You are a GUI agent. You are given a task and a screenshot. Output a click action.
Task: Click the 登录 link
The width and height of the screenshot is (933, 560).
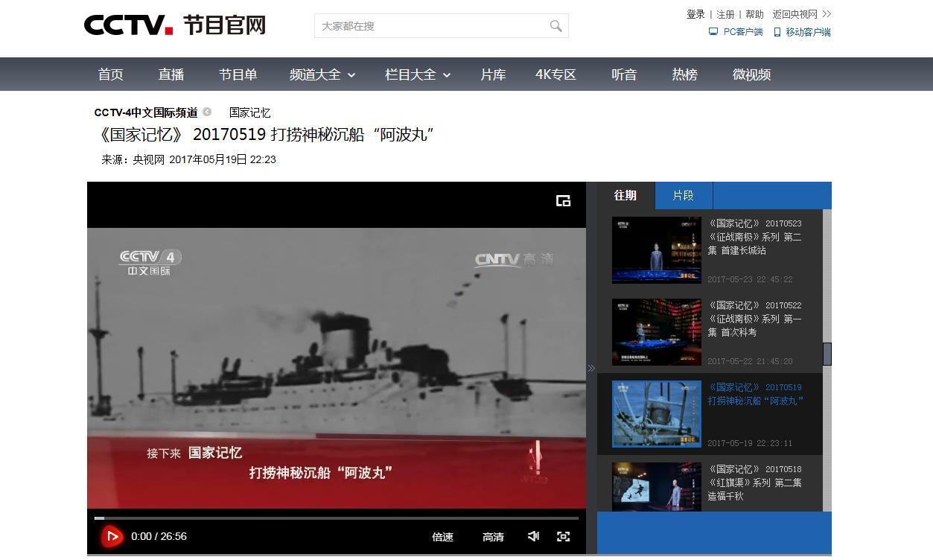pos(695,14)
